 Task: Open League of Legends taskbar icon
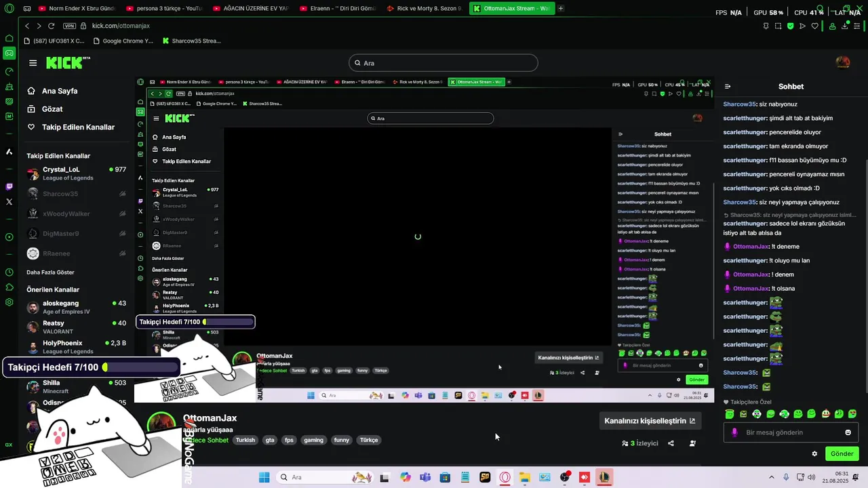(x=603, y=477)
